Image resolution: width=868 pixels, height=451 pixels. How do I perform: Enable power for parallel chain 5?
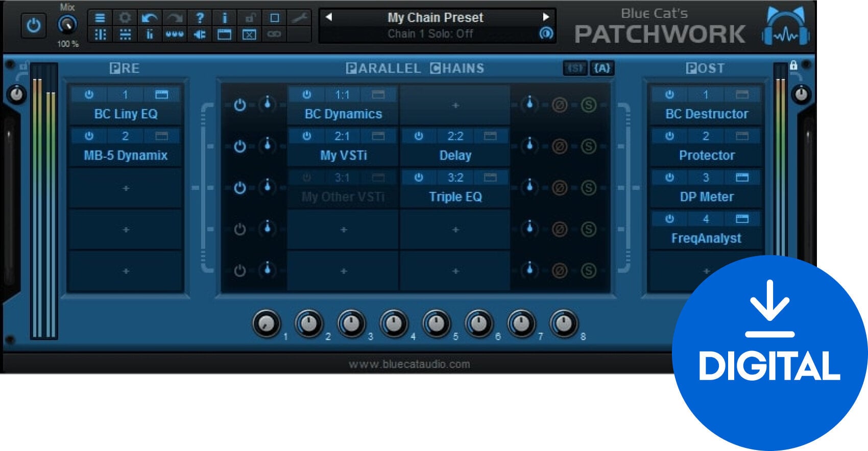(x=240, y=270)
